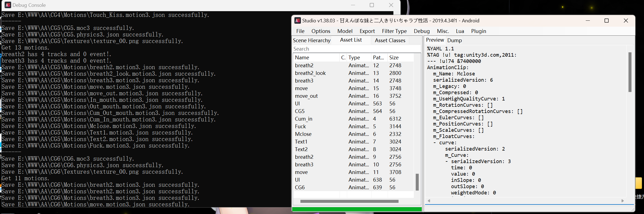Select the move asset with PathID 15

pos(353,88)
